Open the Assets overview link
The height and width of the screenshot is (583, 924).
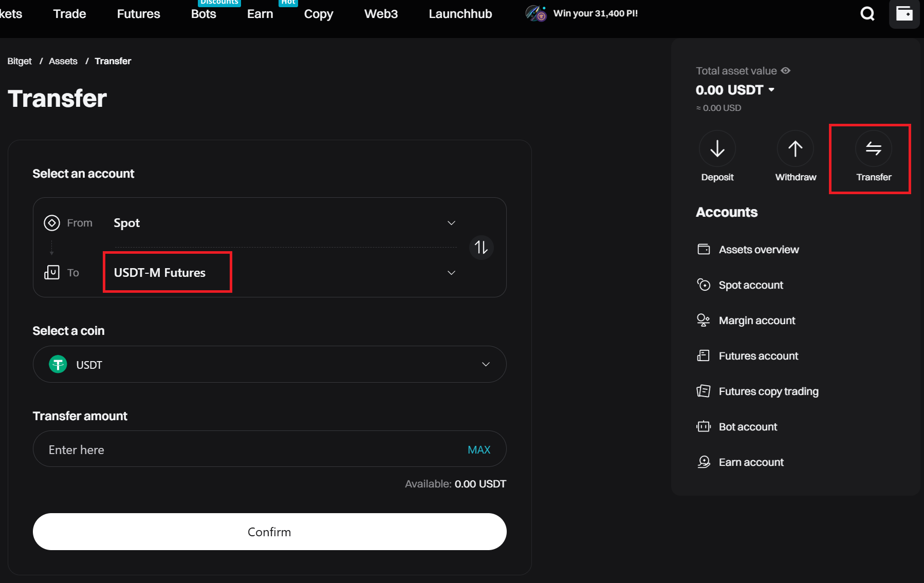[x=759, y=250]
